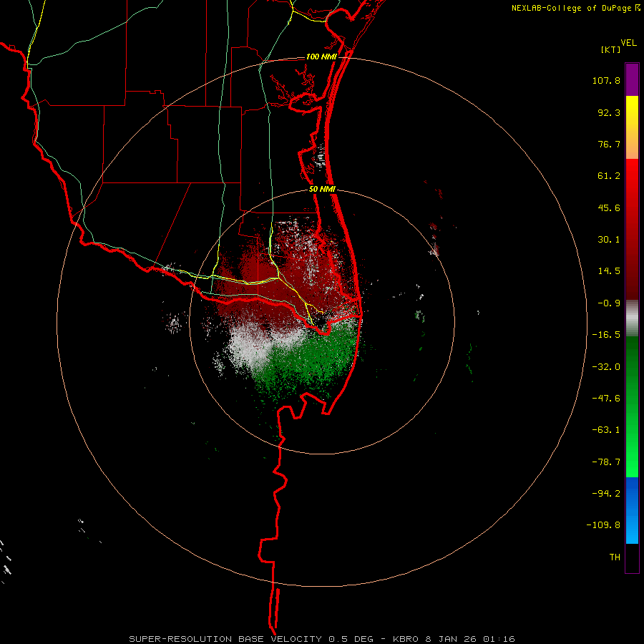This screenshot has height=644, width=644.
Task: Pick the blue segment of the color bar
Action: (632, 510)
